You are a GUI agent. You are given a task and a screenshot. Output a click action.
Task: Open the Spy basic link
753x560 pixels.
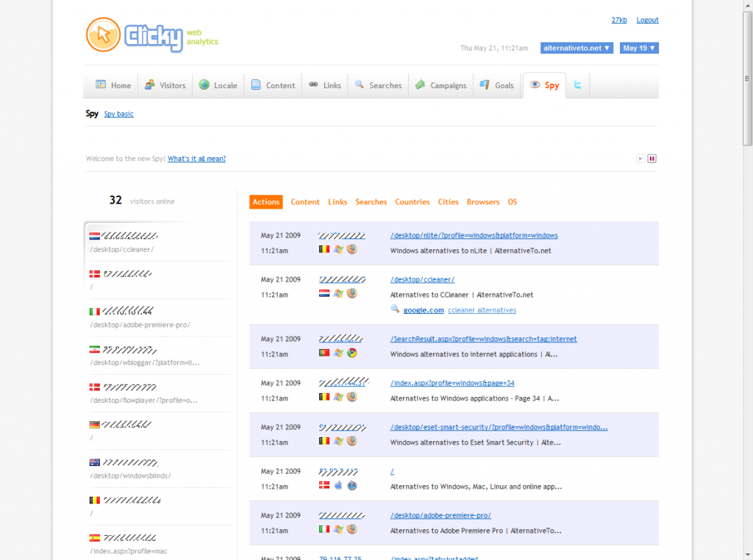point(118,114)
